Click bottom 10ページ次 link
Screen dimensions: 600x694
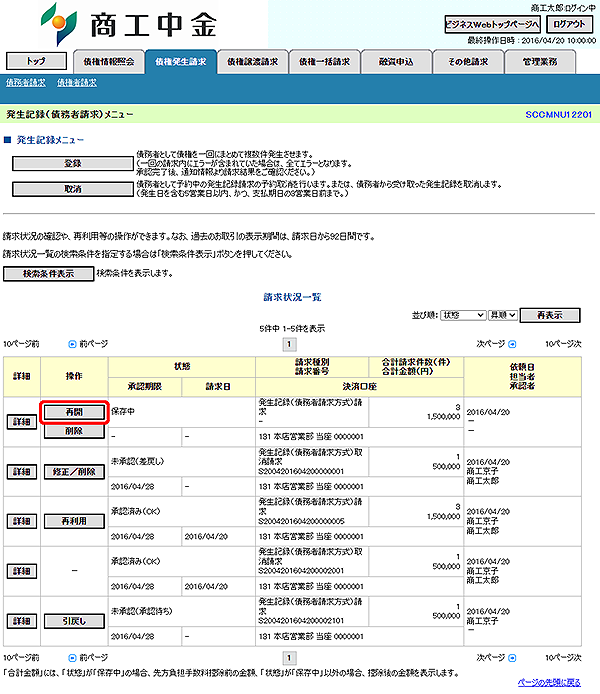click(x=563, y=658)
